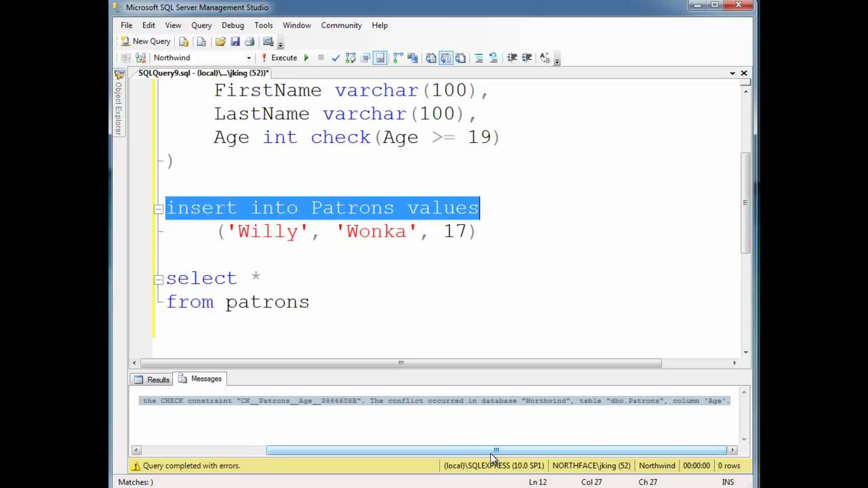Select the SQLQuery9.sql document tab
This screenshot has width=868, height=488.
203,73
